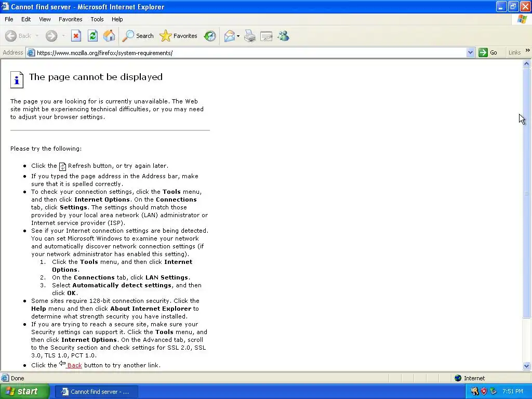Click the red Back link in the page
Screen dimensions: 532x399
pyautogui.click(x=74, y=365)
